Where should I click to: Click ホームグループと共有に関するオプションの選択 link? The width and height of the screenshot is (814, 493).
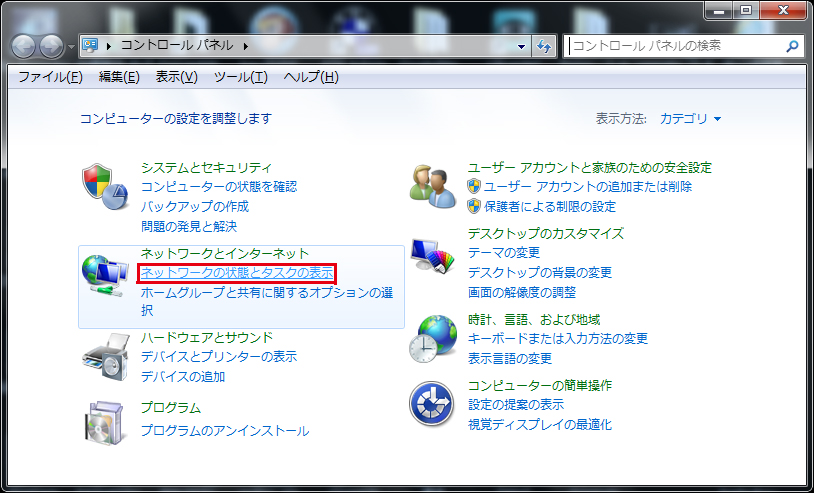pyautogui.click(x=267, y=302)
